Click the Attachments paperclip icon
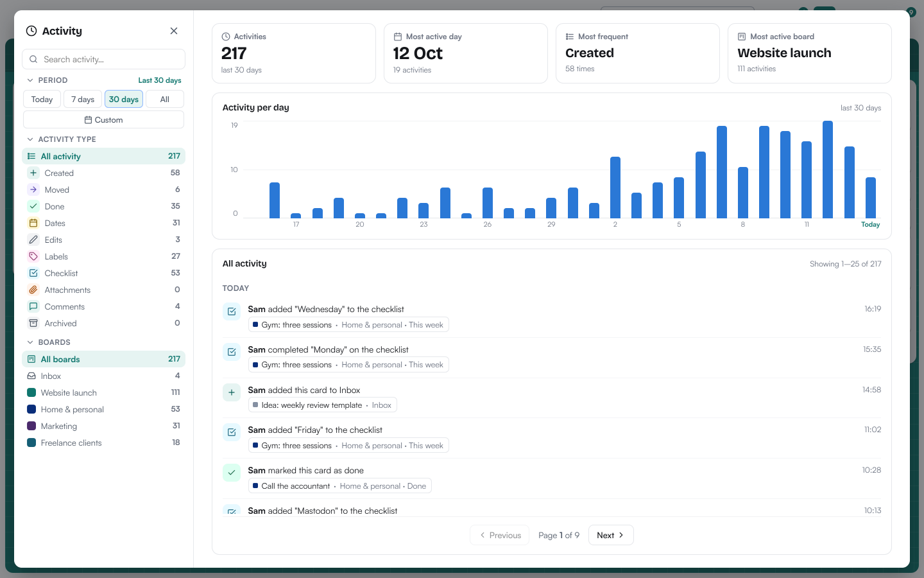This screenshot has width=924, height=578. point(33,290)
